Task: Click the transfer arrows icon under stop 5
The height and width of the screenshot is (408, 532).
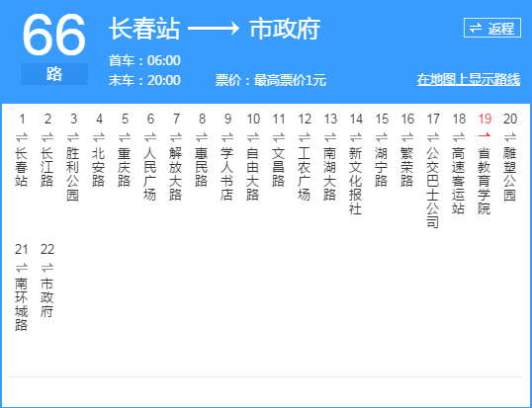Action: [x=125, y=137]
